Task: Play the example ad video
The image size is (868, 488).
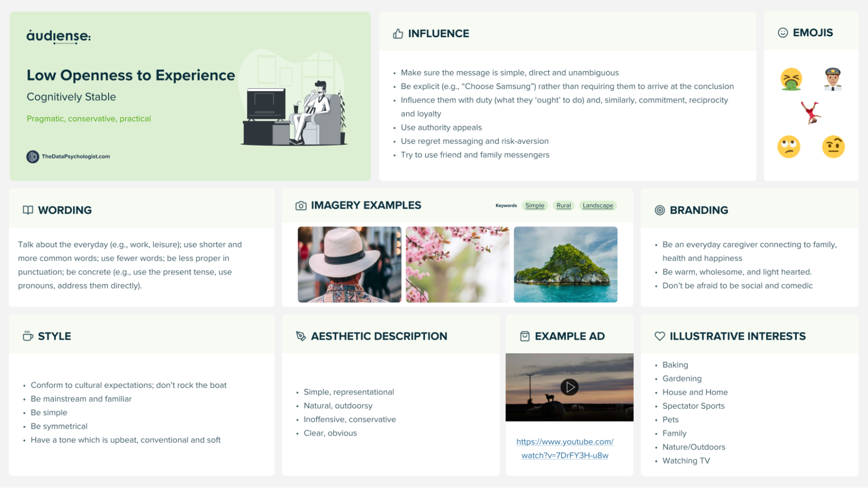Action: point(569,387)
